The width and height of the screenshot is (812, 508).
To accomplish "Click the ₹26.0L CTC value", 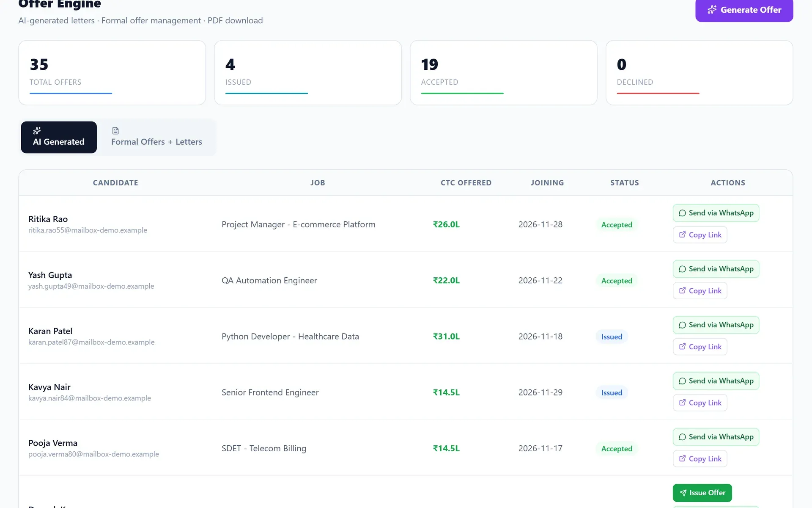I will tap(446, 224).
